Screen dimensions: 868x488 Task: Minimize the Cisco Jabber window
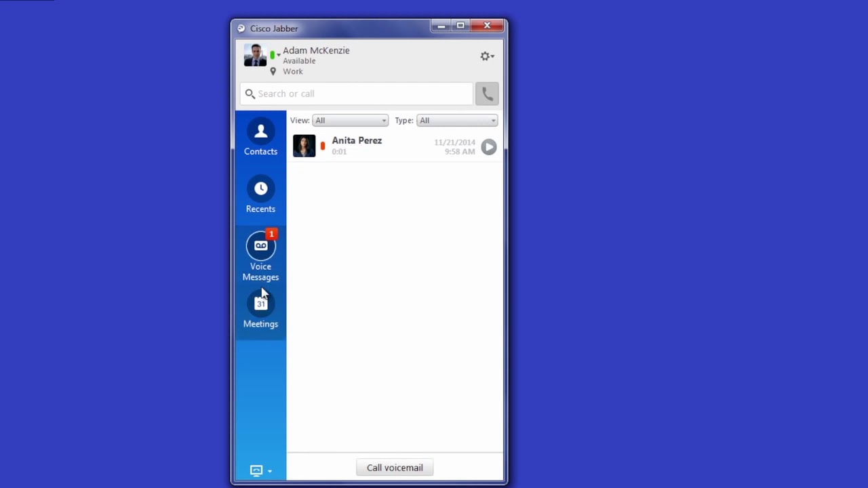pos(441,26)
